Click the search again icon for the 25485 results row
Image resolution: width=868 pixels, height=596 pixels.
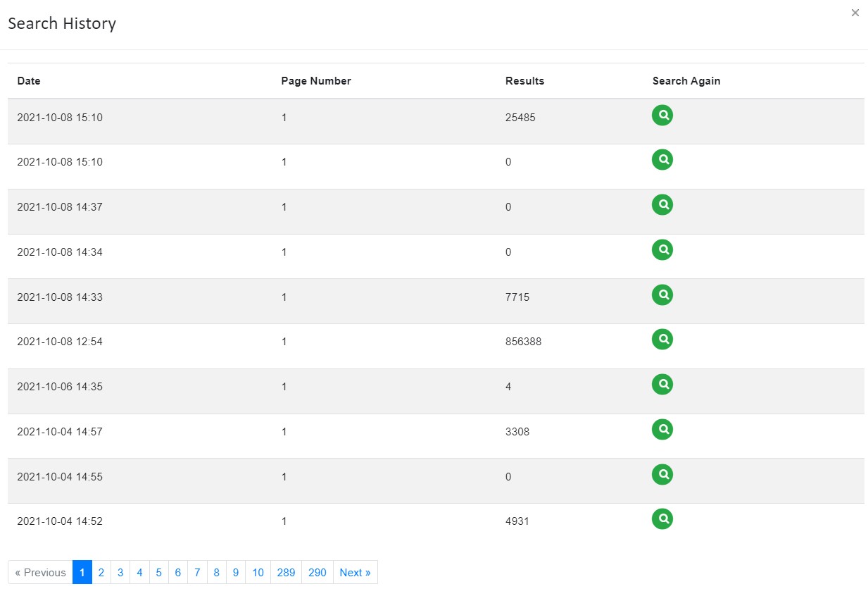click(662, 115)
